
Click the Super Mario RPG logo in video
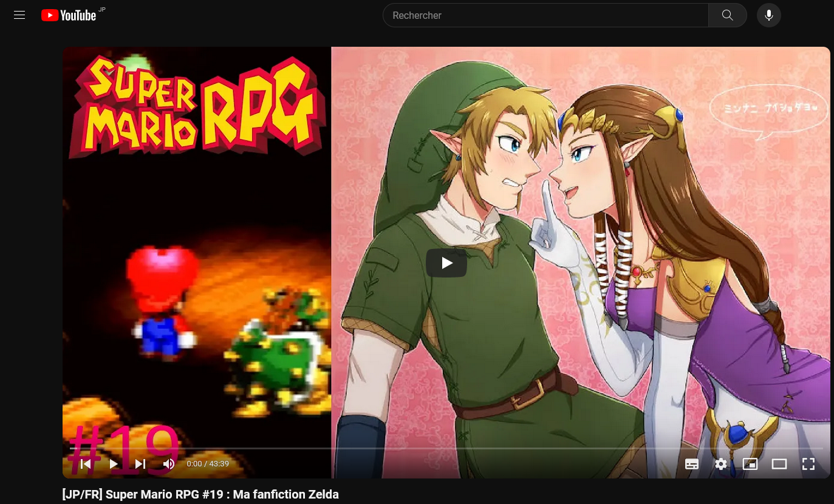tap(197, 106)
